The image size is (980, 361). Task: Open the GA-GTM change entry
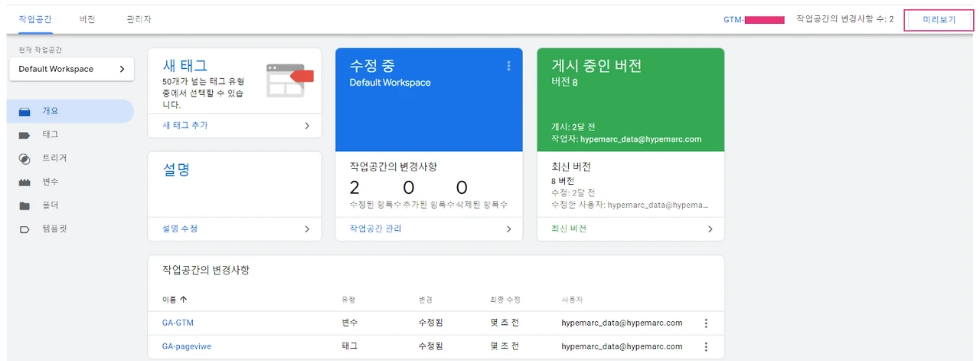(x=178, y=323)
